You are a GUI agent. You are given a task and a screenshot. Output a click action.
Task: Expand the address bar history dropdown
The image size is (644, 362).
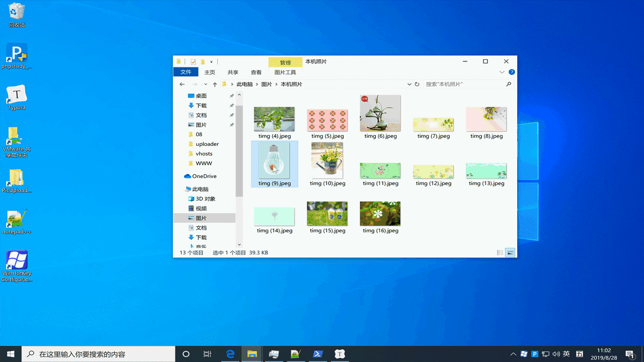[x=409, y=84]
